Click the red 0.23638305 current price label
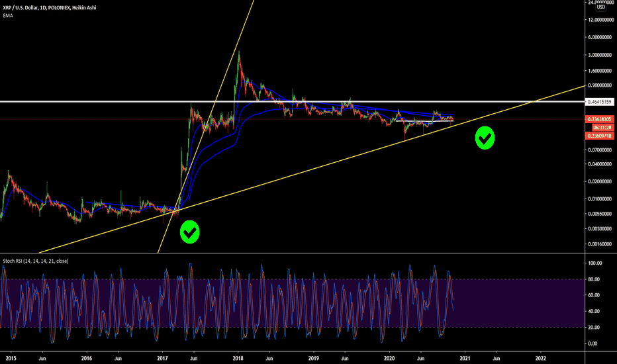 pos(599,119)
